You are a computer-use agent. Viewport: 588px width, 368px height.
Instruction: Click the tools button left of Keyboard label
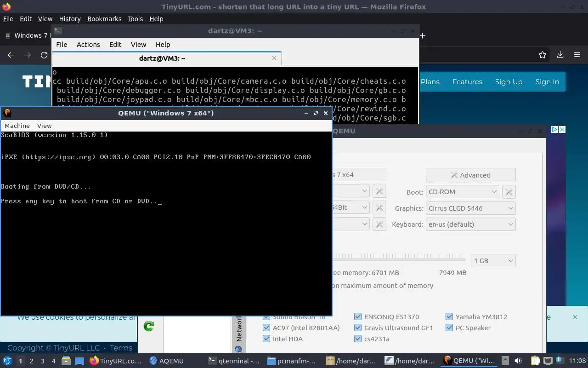coord(379,224)
